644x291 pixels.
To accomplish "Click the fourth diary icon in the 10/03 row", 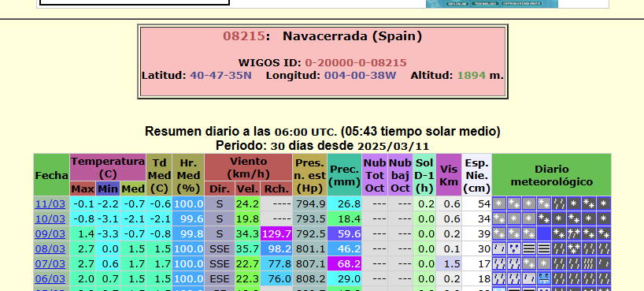I will [544, 218].
